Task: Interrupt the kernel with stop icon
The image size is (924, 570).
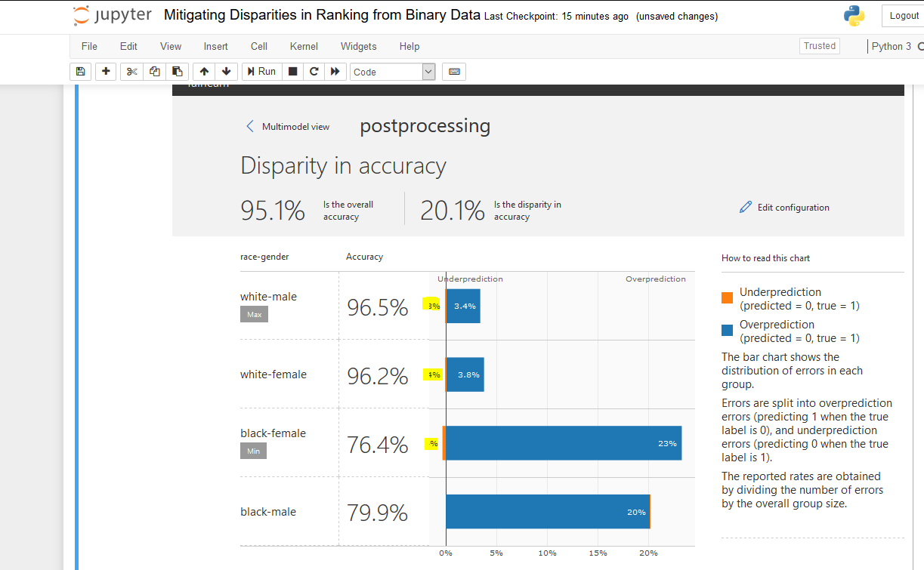Action: click(x=292, y=71)
